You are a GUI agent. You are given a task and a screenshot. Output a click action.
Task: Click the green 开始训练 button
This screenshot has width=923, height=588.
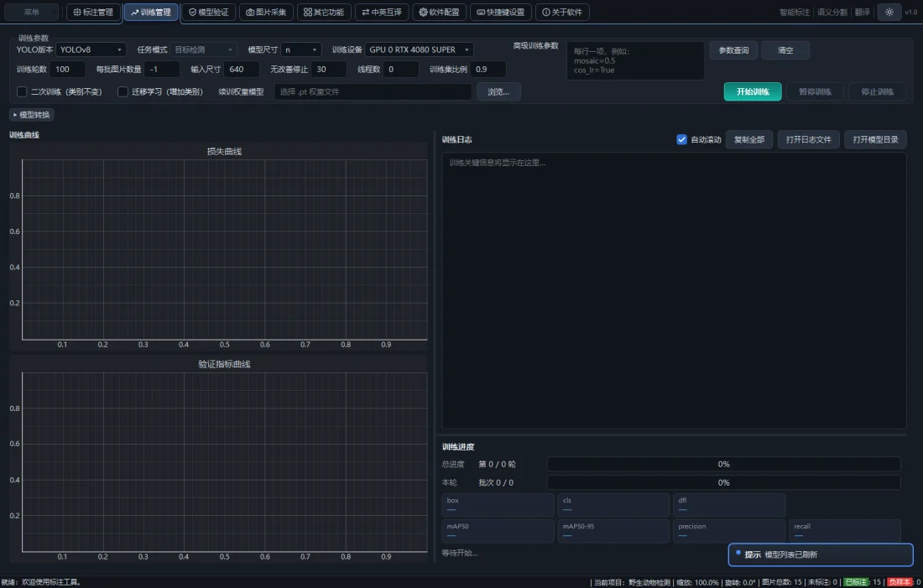point(753,91)
